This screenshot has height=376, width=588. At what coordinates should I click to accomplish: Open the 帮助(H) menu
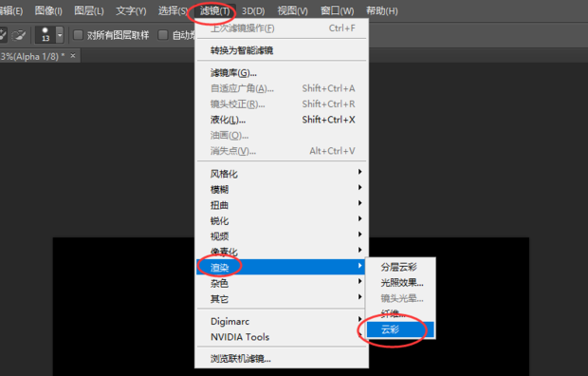pos(382,10)
